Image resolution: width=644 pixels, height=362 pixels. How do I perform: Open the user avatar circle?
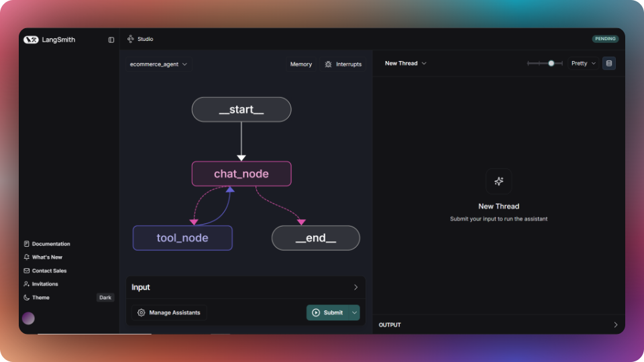point(28,318)
